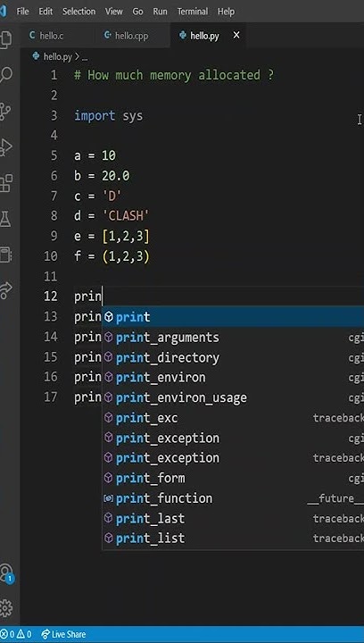Switch to the hello.c tab

pyautogui.click(x=57, y=36)
